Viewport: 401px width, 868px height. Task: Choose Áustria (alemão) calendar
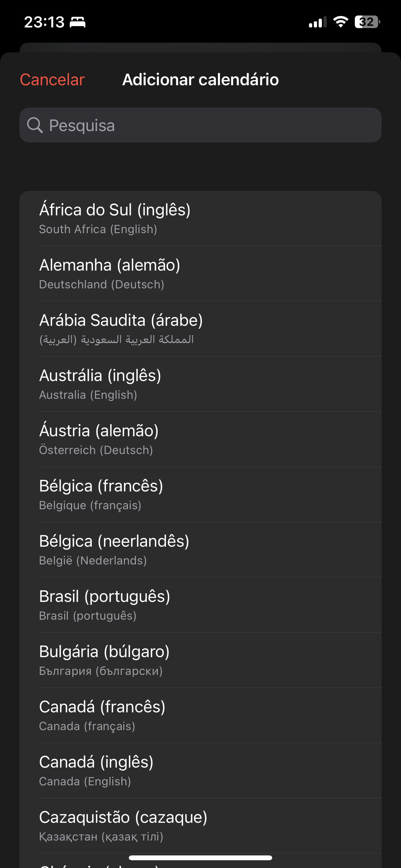click(x=200, y=439)
